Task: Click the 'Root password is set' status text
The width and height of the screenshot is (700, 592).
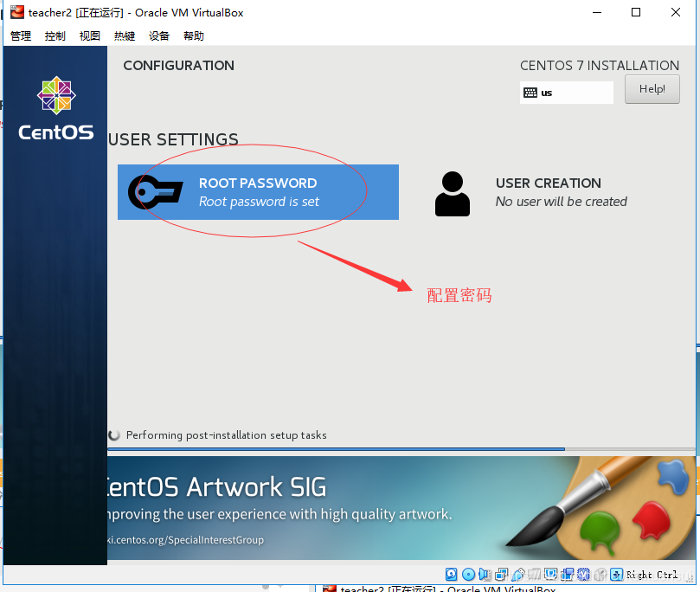Action: click(x=259, y=202)
